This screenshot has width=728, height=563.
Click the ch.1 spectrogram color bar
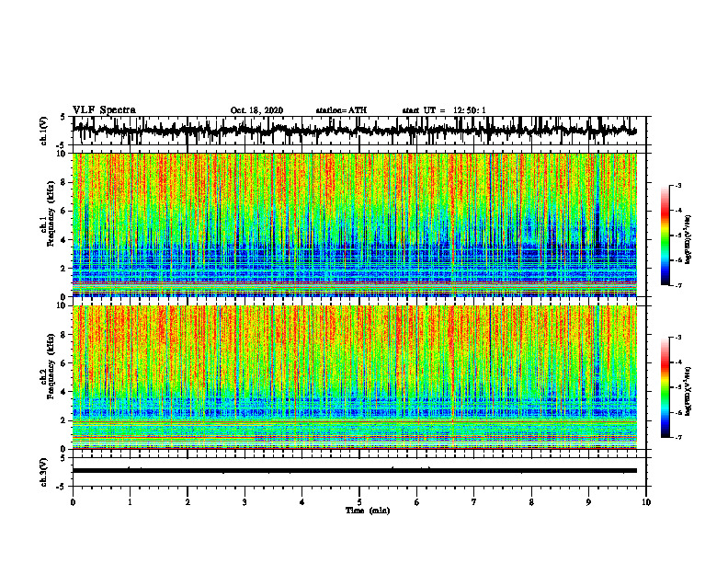click(x=665, y=235)
